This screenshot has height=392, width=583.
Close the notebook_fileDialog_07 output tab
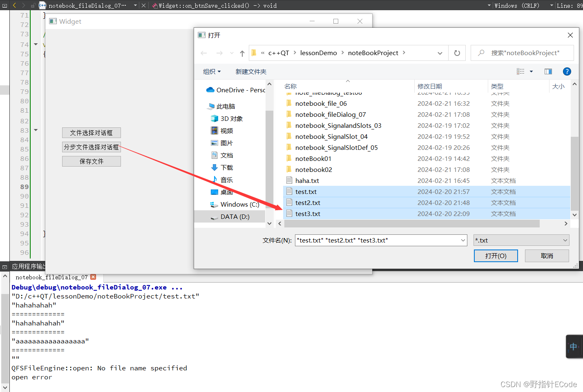(x=93, y=277)
